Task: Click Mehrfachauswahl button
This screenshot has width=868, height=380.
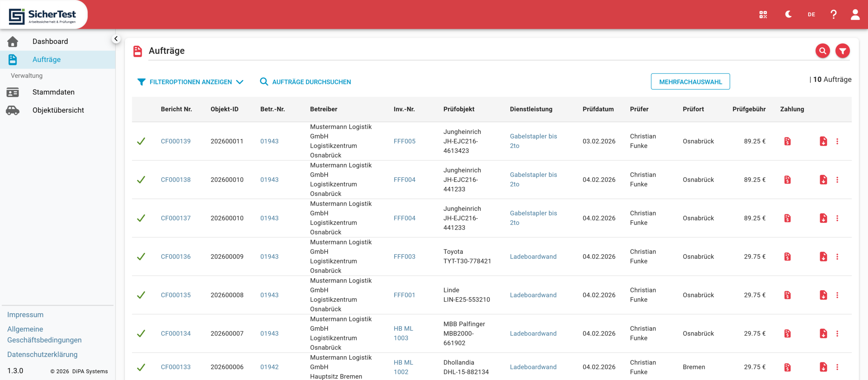Action: point(690,82)
